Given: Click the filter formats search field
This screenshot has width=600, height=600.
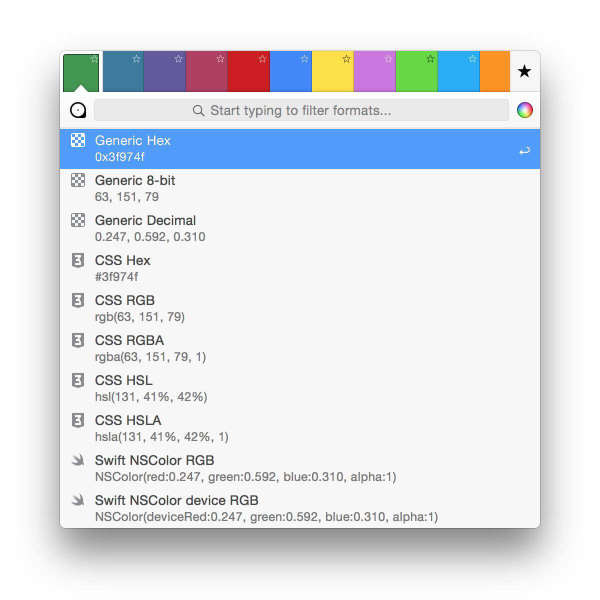Looking at the screenshot, I should 302,111.
